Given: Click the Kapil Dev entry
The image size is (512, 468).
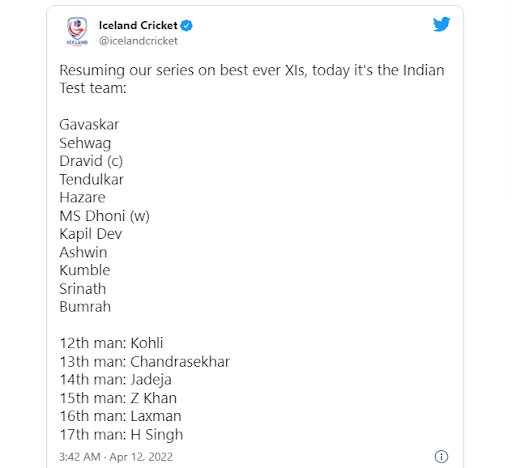Looking at the screenshot, I should click(91, 234).
